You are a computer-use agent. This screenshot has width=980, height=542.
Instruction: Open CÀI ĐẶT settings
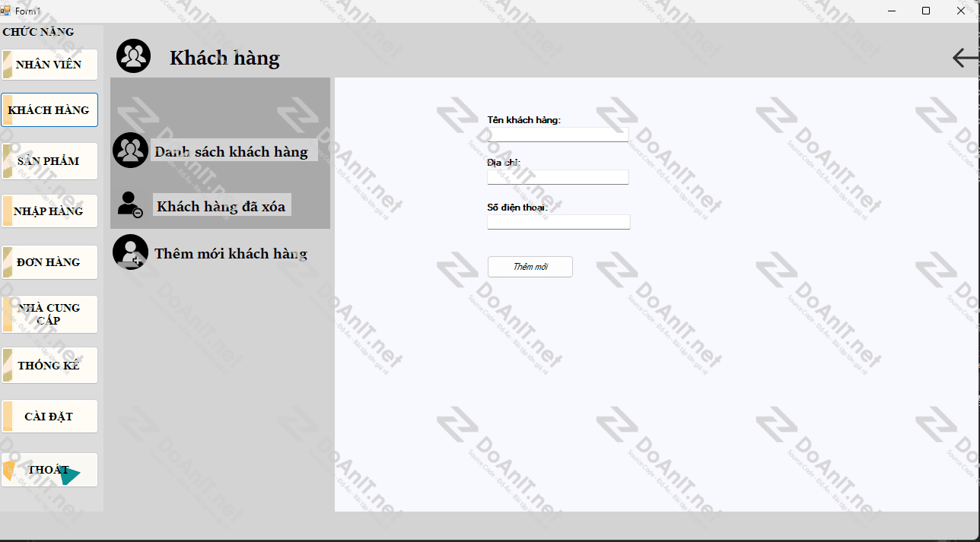click(x=49, y=417)
